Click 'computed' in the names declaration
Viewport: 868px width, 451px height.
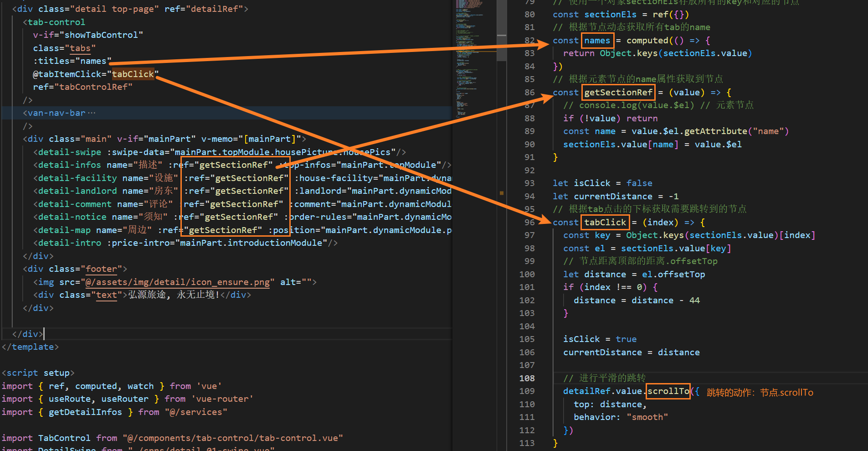tap(647, 41)
